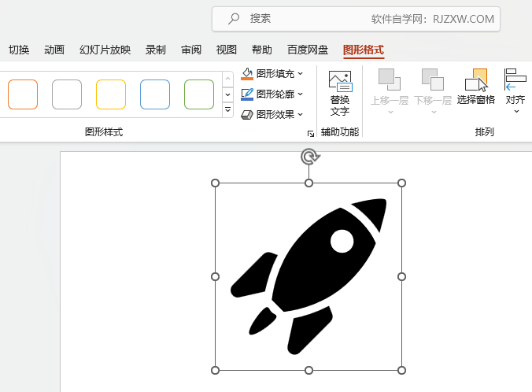532x392 pixels.
Task: Click the left-middle resize handle
Action: pos(215,277)
